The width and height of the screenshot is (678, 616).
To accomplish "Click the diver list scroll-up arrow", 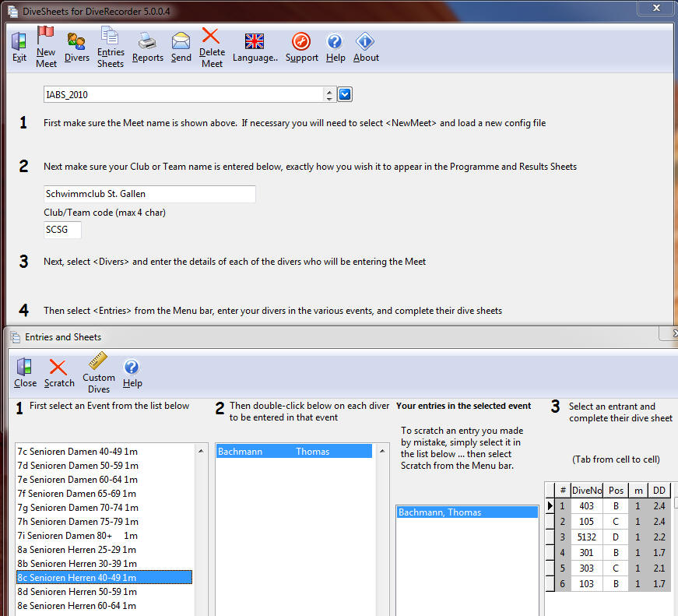I will point(382,451).
